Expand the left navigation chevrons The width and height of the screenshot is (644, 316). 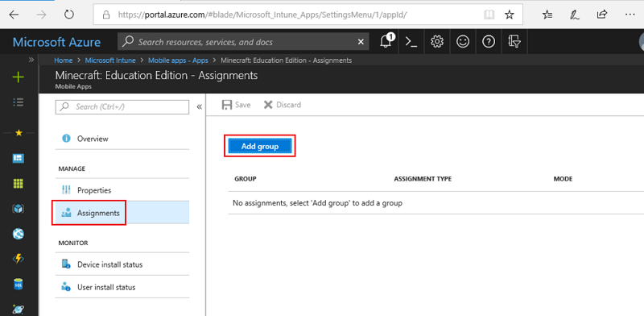click(x=31, y=60)
